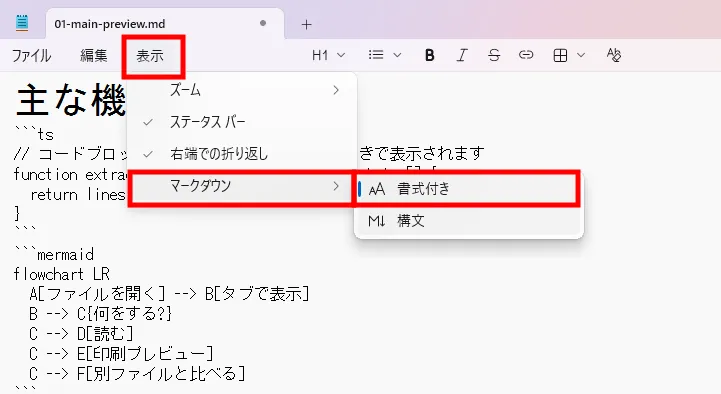Toggle 右端での折り返し word wrap
Screen dimensions: 721x394
[x=242, y=154]
